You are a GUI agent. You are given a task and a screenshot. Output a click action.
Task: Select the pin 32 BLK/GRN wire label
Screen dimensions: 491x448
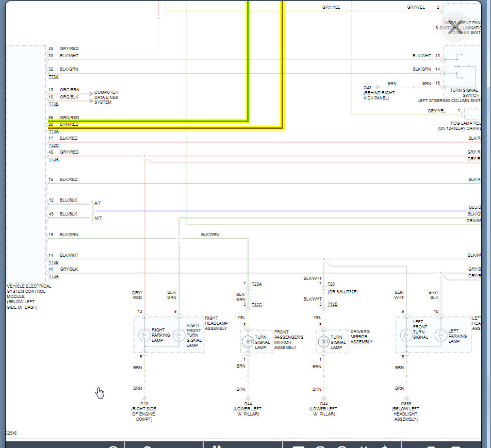pyautogui.click(x=69, y=69)
